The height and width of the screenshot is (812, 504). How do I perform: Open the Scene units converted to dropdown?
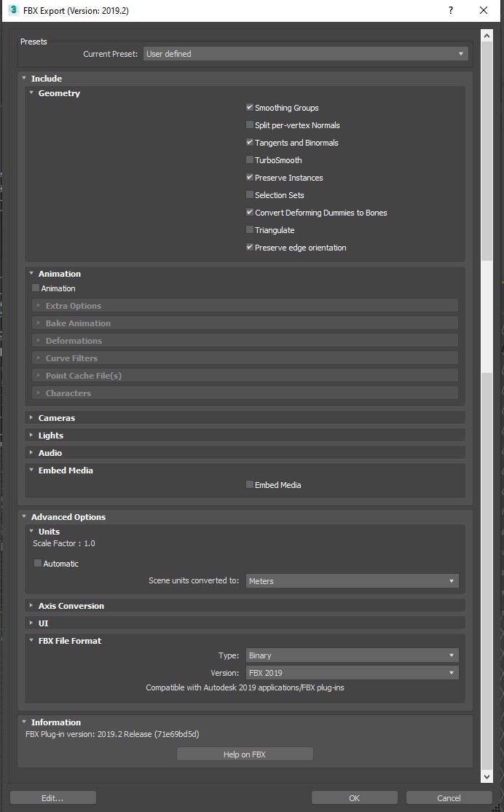coord(352,581)
